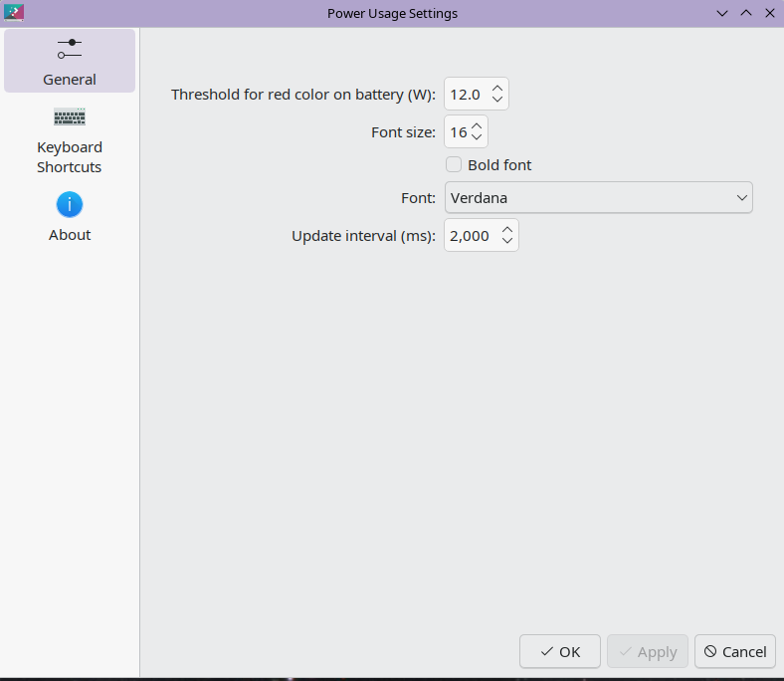Click the 'Update interval (ms):' label
Screen dimensions: 784x681
coord(363,236)
